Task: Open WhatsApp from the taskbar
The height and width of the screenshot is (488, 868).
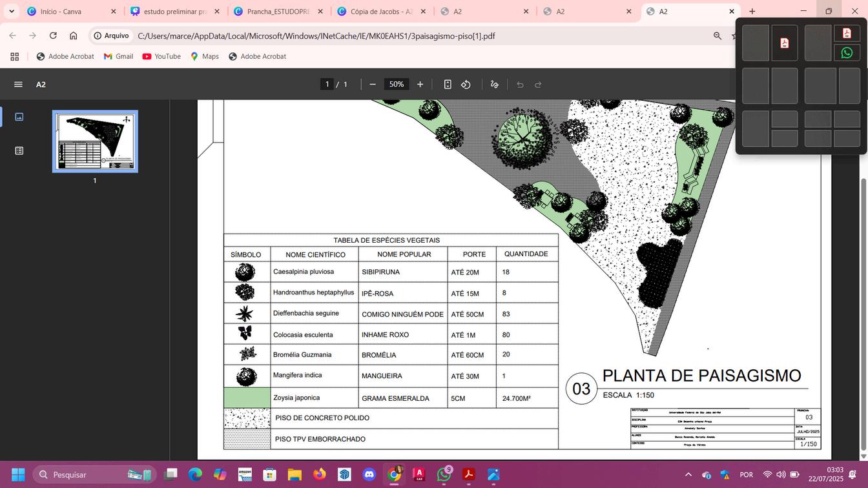Action: (x=444, y=475)
